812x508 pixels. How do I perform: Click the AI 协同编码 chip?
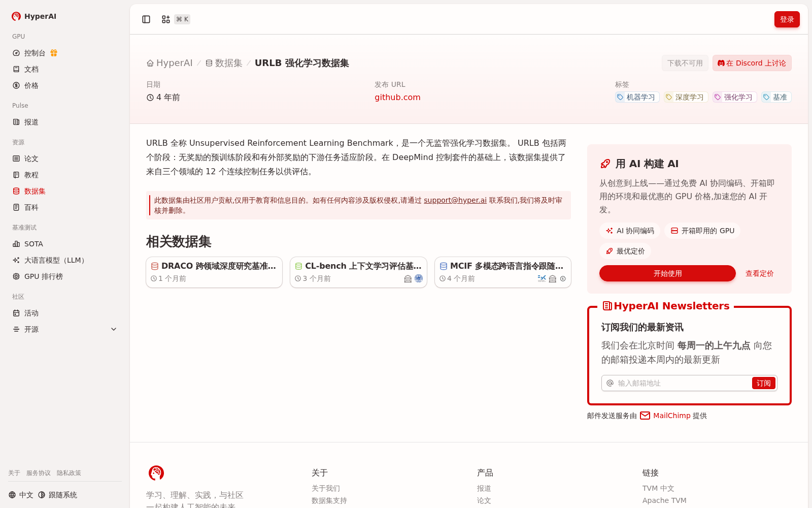[x=630, y=231]
